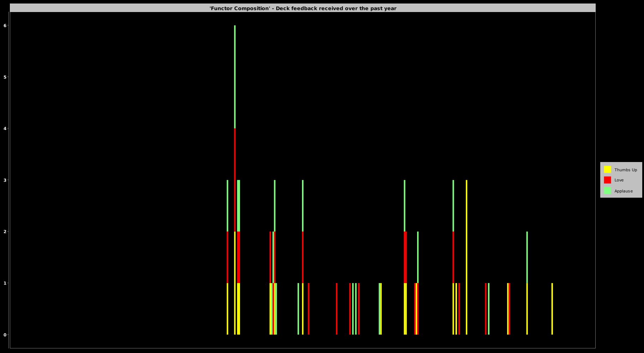Click the tallest bar reaching 6

[x=235, y=180]
